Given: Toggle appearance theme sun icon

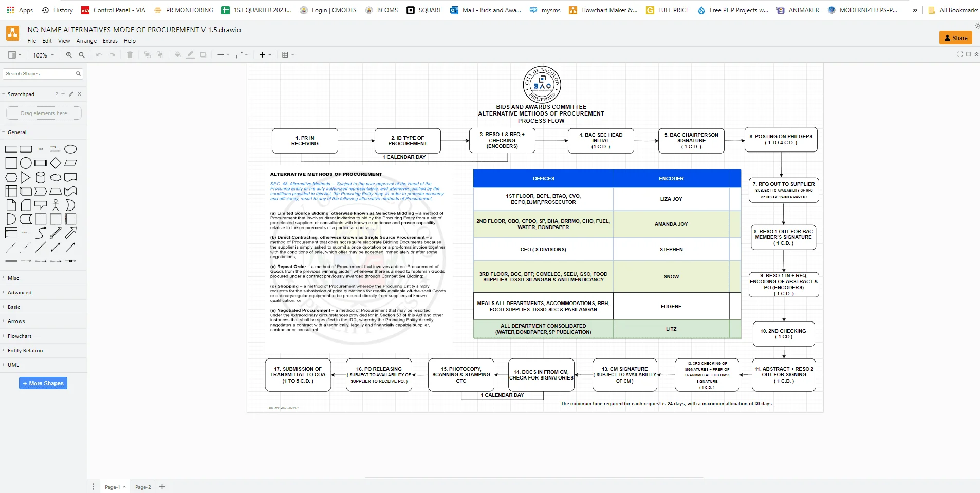Looking at the screenshot, I should tap(977, 25).
